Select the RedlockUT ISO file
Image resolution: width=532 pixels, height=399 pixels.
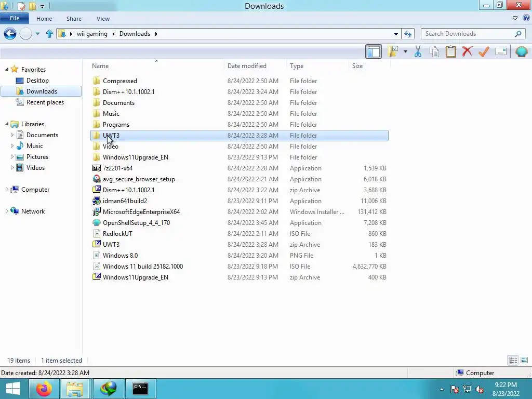tap(240, 233)
